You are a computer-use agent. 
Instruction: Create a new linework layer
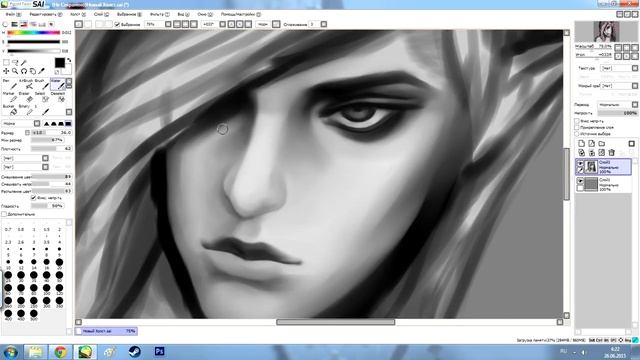[591, 144]
